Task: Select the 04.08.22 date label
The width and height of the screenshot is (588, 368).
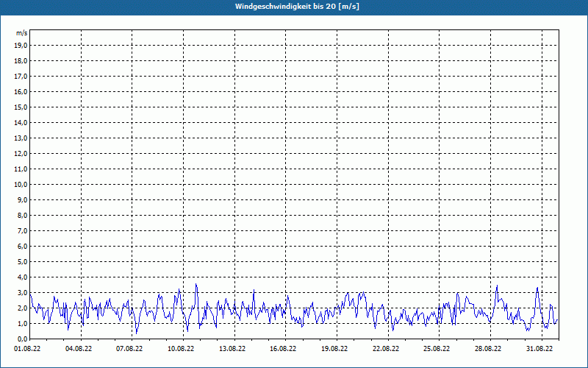Action: 79,349
